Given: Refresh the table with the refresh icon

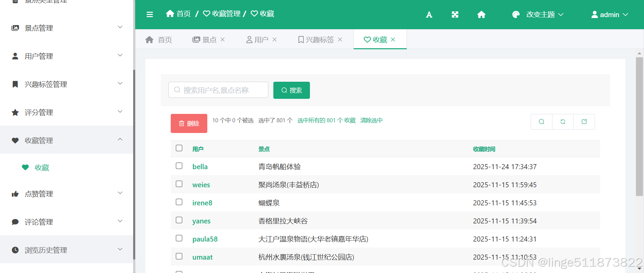Looking at the screenshot, I should point(563,122).
